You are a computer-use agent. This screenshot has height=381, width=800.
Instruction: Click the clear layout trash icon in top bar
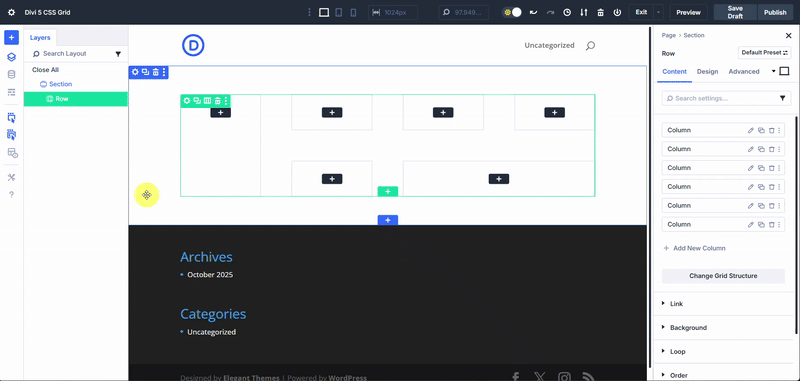[601, 12]
